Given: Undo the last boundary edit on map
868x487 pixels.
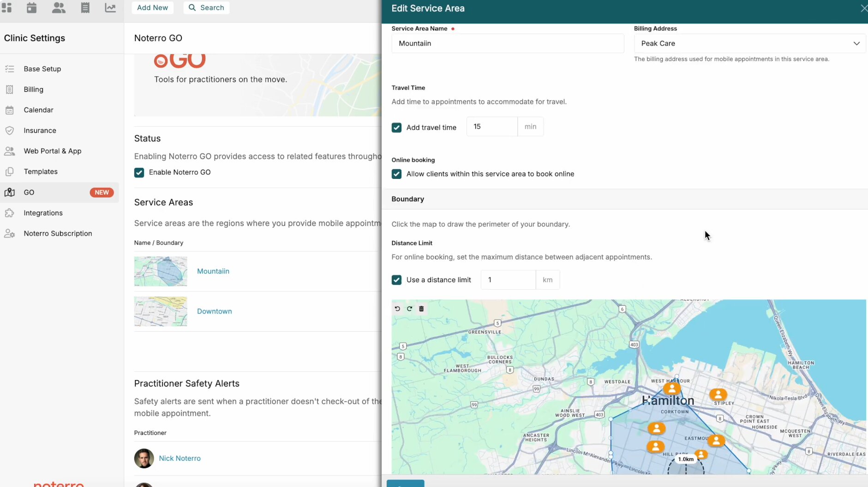Looking at the screenshot, I should pyautogui.click(x=397, y=309).
